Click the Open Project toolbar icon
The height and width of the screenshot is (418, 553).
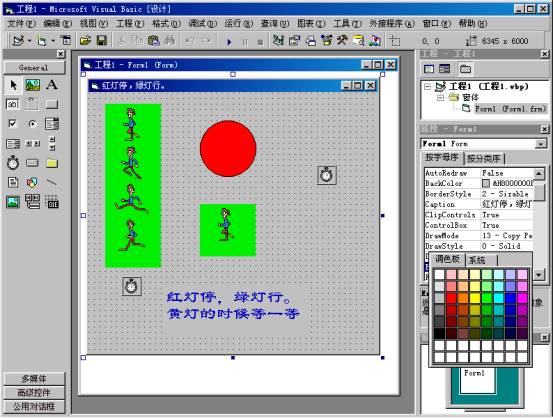tap(85, 41)
